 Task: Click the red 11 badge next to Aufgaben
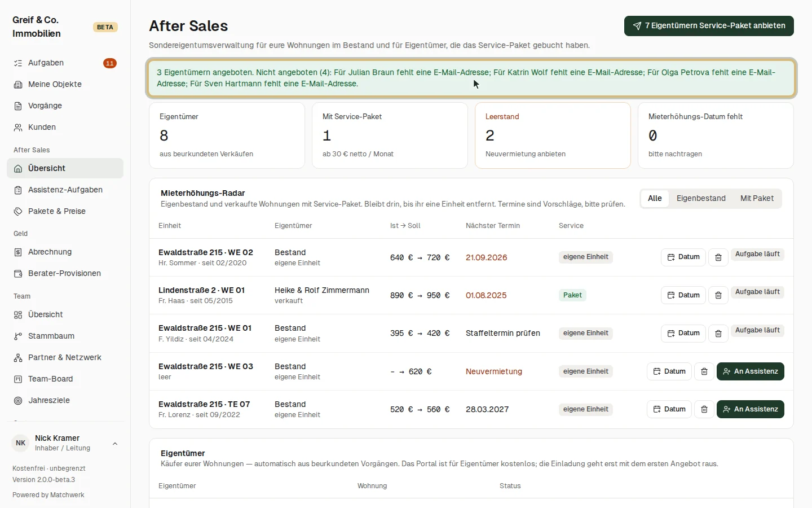click(x=110, y=63)
